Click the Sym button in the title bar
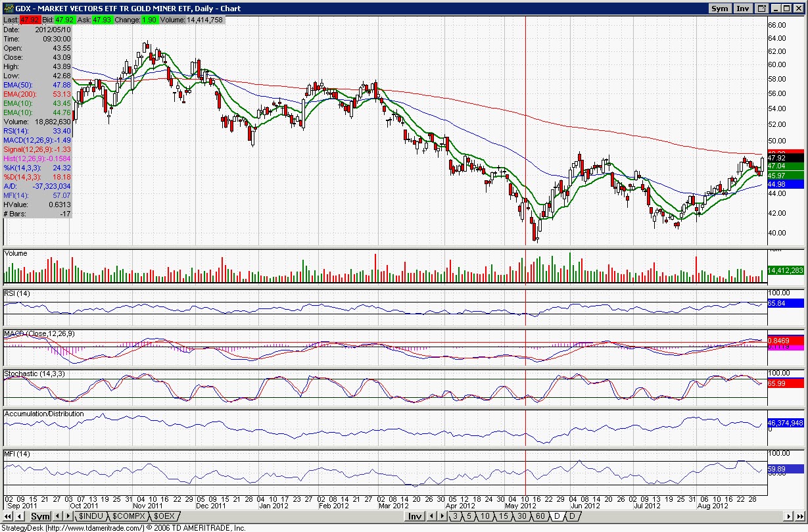The image size is (808, 532). (x=719, y=9)
